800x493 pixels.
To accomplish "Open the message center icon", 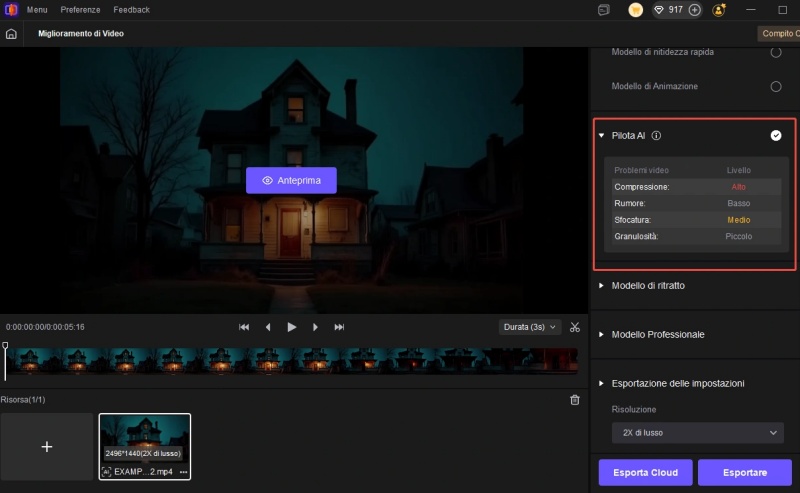I will (x=604, y=10).
